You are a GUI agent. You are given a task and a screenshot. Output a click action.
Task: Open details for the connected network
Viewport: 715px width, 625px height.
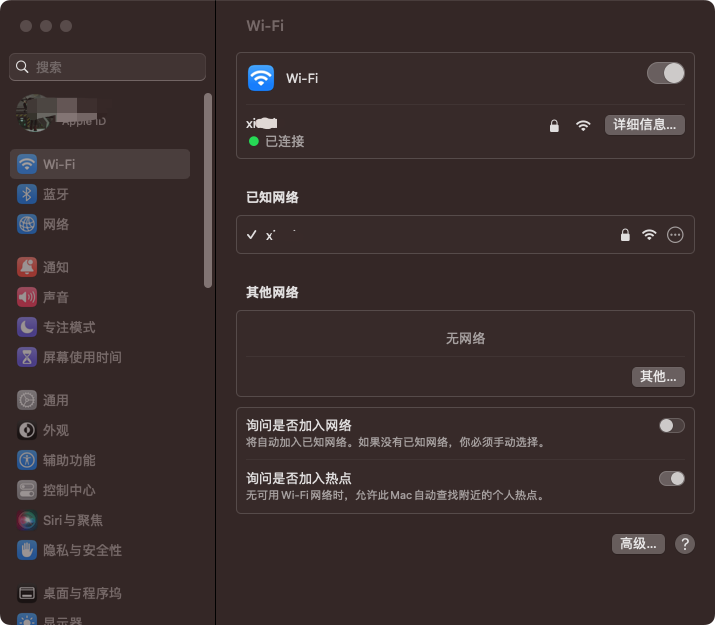[x=645, y=125]
